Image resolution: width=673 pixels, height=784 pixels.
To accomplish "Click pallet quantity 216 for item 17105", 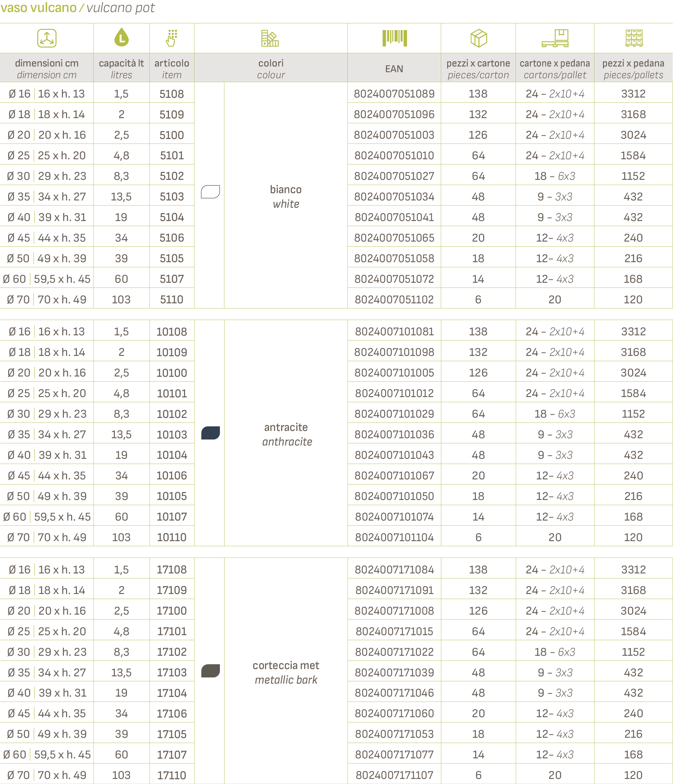I will (x=633, y=734).
